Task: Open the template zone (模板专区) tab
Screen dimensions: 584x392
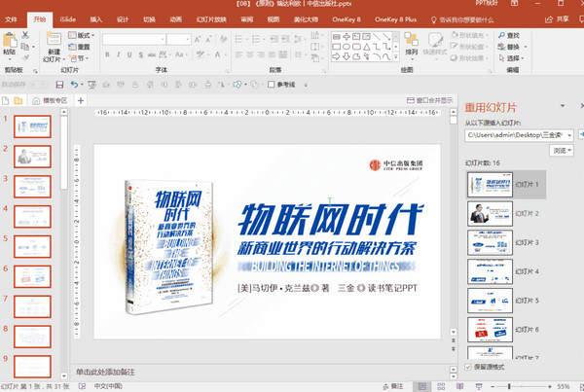Action: [x=50, y=100]
